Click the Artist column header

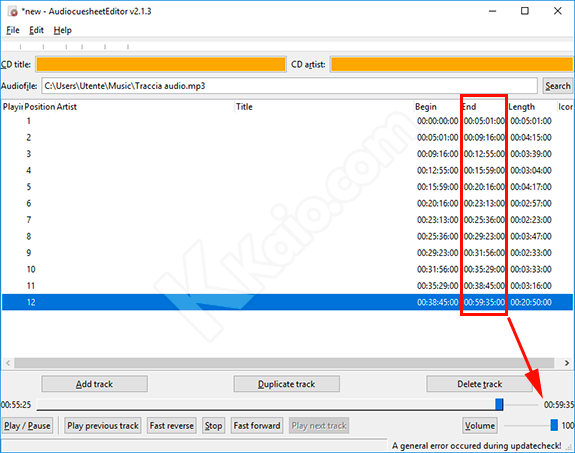click(x=145, y=107)
